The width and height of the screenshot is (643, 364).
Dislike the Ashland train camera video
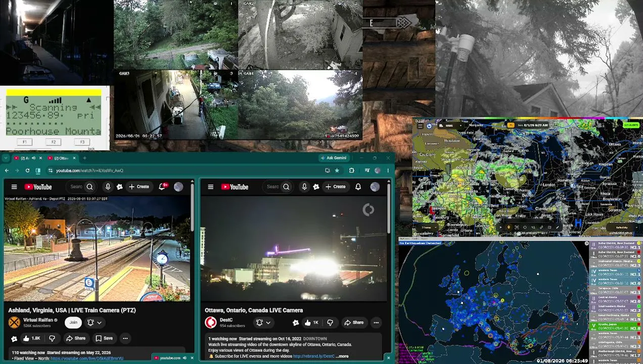click(x=52, y=338)
